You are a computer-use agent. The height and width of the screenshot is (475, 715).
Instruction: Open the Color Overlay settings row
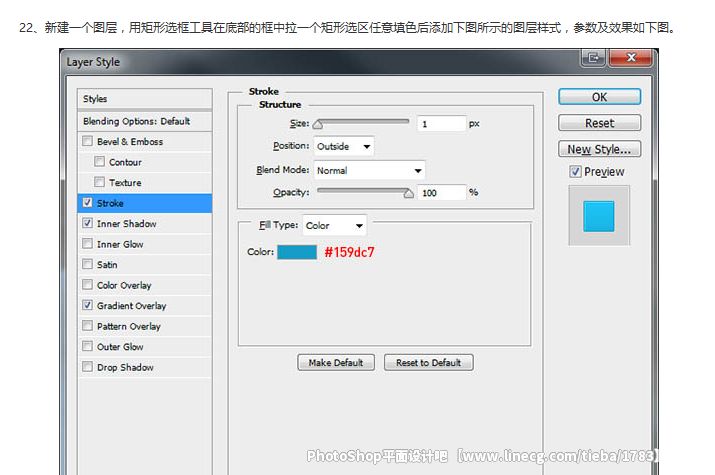point(145,285)
